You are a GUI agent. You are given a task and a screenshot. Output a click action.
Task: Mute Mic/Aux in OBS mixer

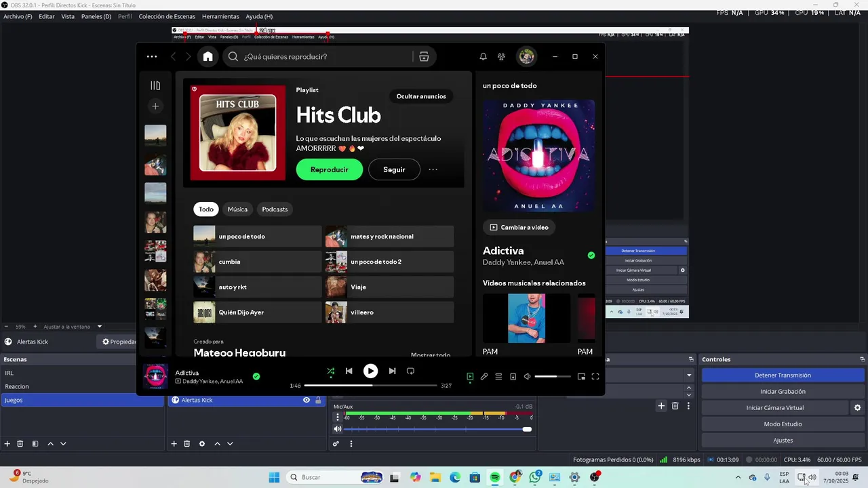pyautogui.click(x=338, y=429)
